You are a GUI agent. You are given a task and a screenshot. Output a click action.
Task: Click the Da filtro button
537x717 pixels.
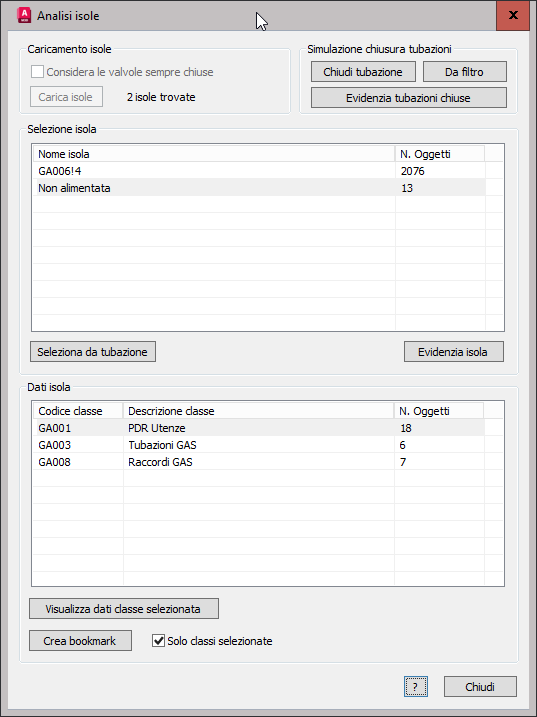point(464,72)
